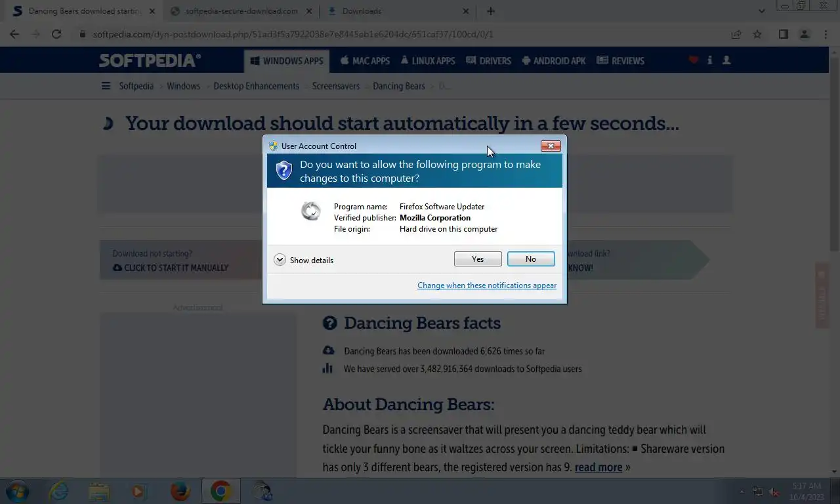Close the softpedia-secure-download.com tab
Image resolution: width=840 pixels, height=504 pixels.
[x=309, y=11]
